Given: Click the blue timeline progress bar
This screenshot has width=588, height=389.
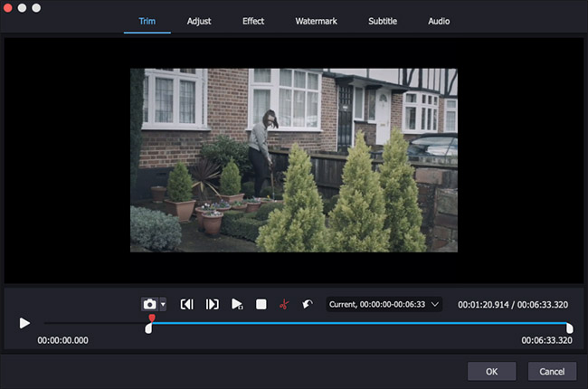Looking at the screenshot, I should click(359, 323).
